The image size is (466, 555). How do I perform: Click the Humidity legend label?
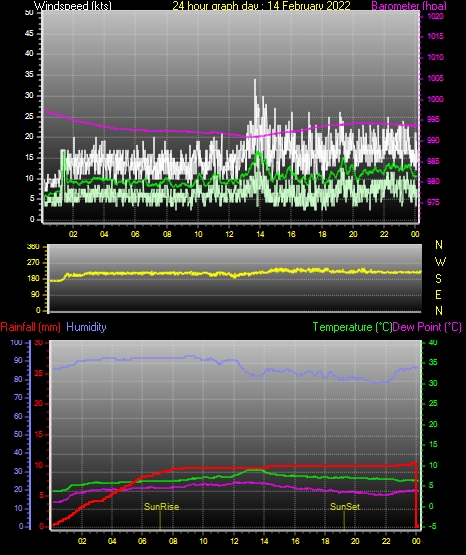(86, 327)
